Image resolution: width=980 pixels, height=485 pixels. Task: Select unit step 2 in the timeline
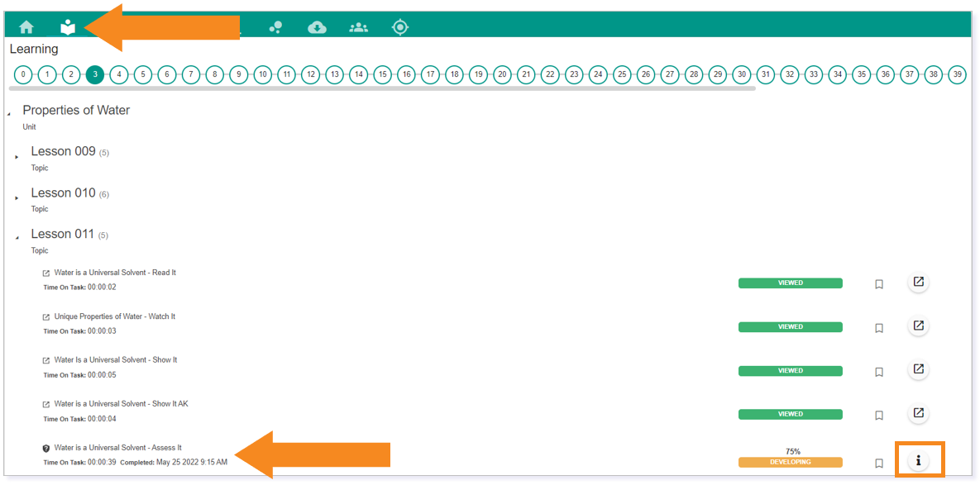tap(71, 74)
